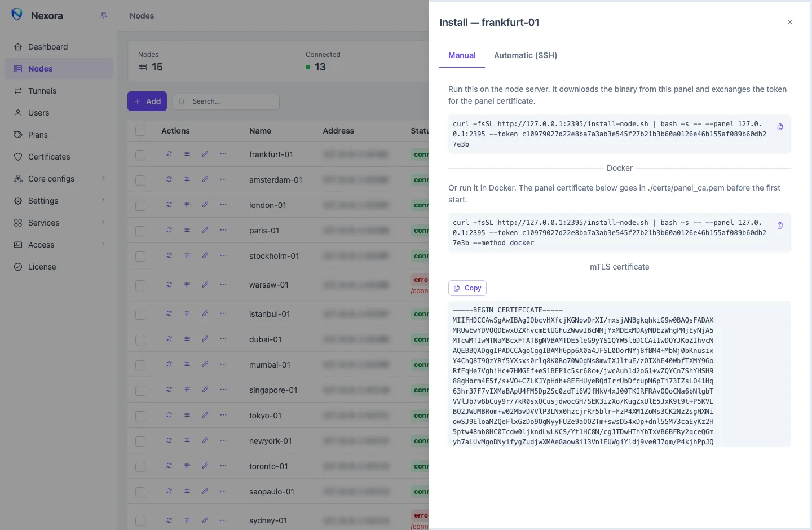This screenshot has width=812, height=530.
Task: Refresh the sydney-01 node
Action: [169, 520]
